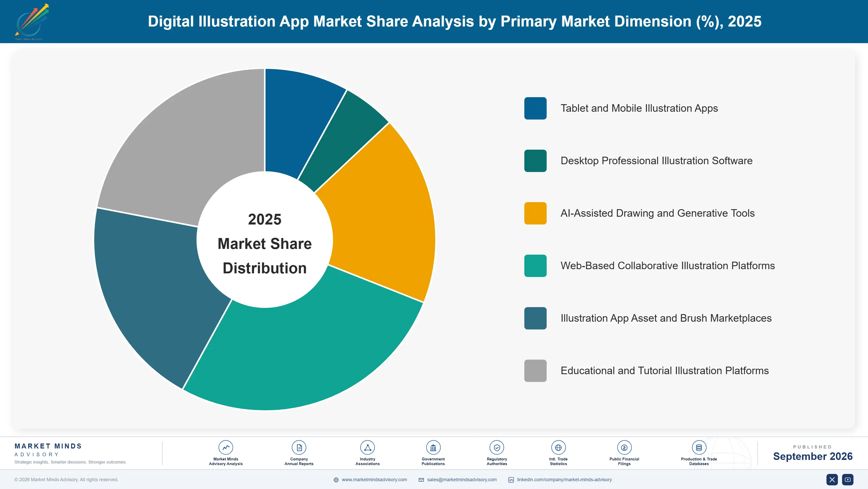
Task: Click the globe icon beside website URL
Action: click(336, 480)
